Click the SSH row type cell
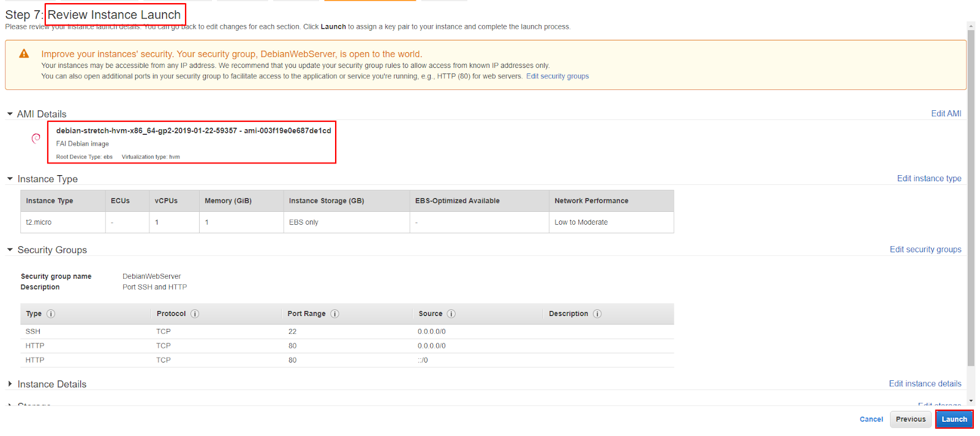Image resolution: width=980 pixels, height=436 pixels. pos(33,331)
